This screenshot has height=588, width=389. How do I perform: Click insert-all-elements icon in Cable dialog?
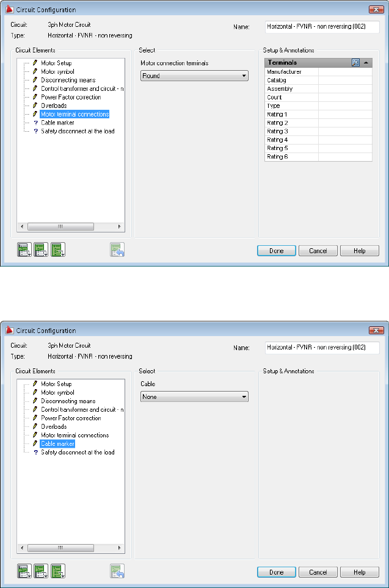click(x=58, y=571)
